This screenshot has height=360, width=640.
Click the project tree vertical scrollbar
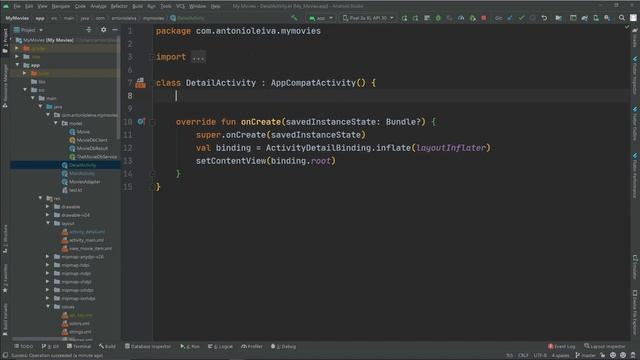pos(119,88)
